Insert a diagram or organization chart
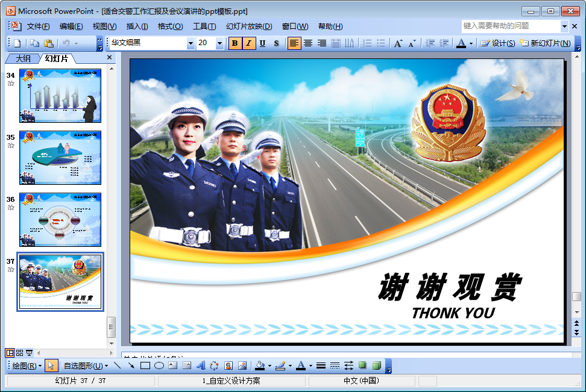586x392 pixels. (x=214, y=366)
